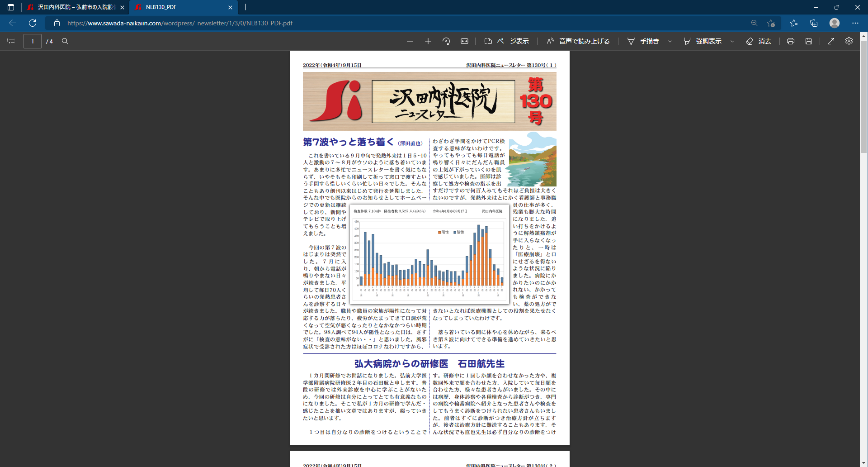Open the tab actions menu icon

click(x=11, y=7)
